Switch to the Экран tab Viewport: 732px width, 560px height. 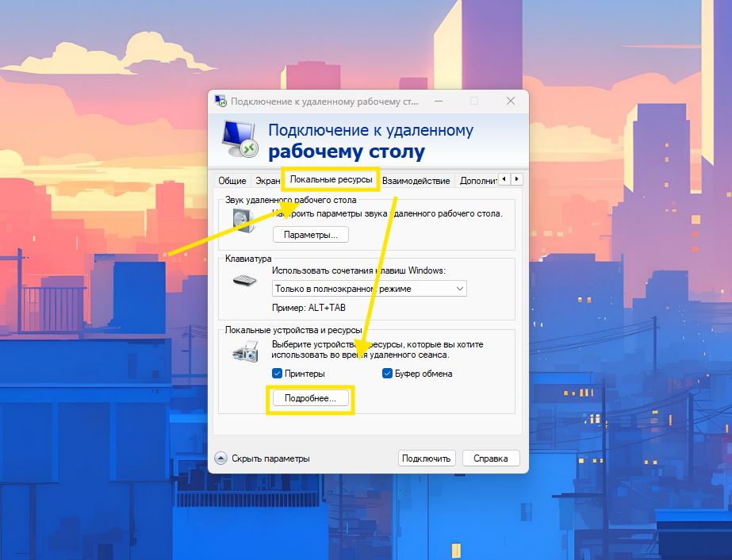point(267,181)
